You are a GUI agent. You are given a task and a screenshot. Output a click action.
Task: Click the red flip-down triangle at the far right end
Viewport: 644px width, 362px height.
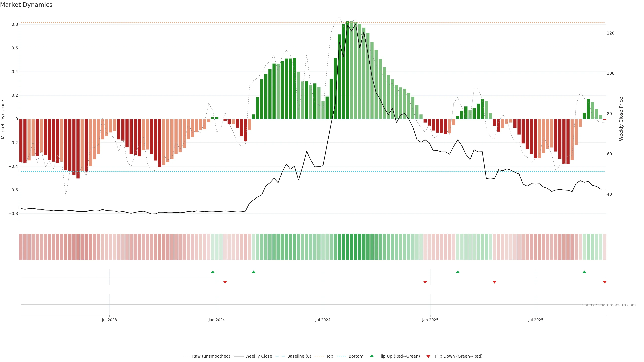(605, 282)
